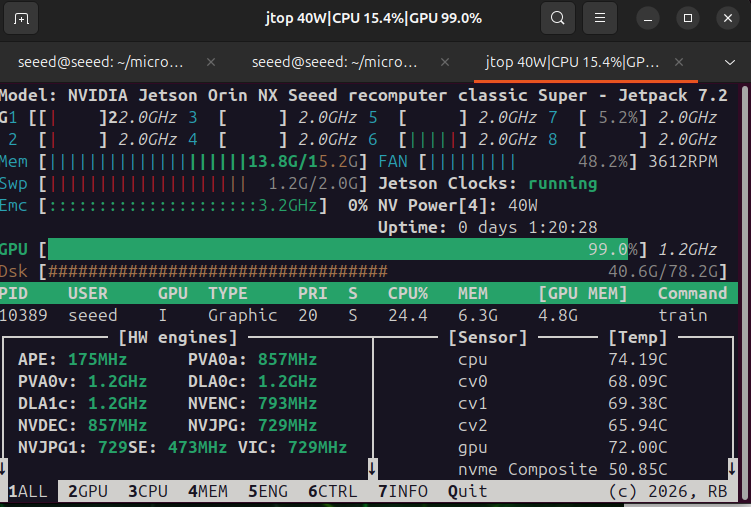This screenshot has height=507, width=751.
Task: Sort process table by CPU% column
Action: (x=408, y=293)
